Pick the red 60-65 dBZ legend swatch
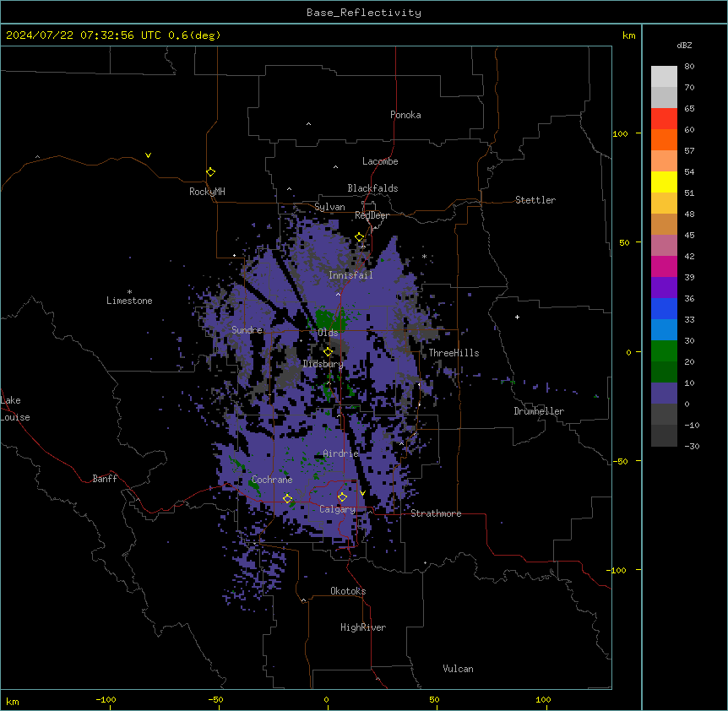Viewport: 728px width, 711px height. (x=664, y=119)
